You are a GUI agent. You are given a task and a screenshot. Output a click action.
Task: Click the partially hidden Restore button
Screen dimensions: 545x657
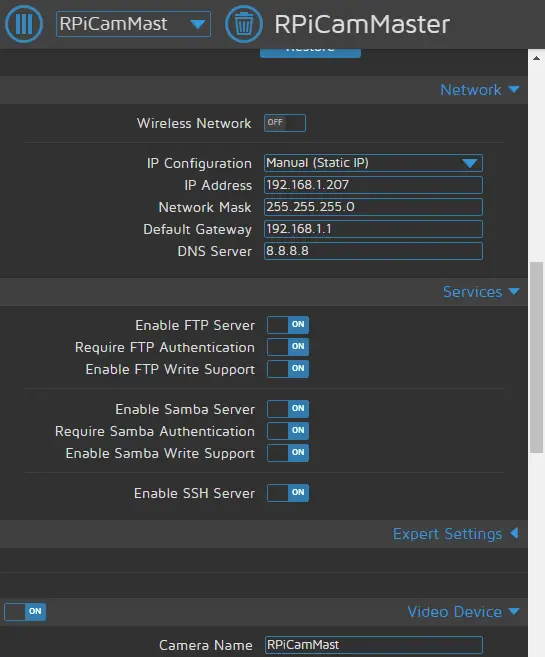310,53
